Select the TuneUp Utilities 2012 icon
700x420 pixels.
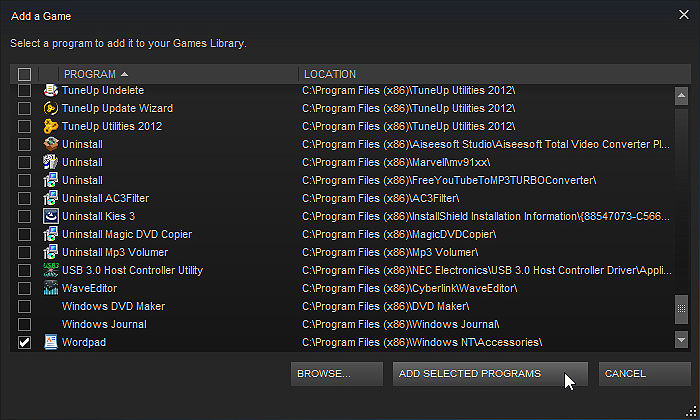click(50, 126)
